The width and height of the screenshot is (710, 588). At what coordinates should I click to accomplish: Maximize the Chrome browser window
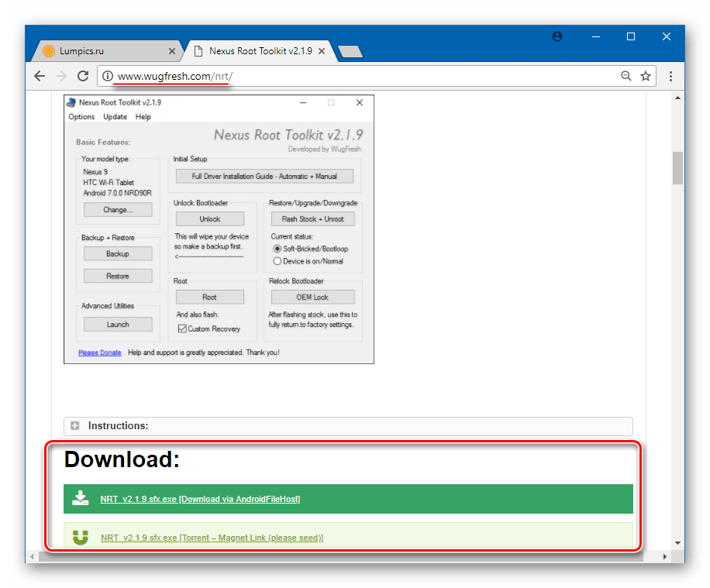click(631, 36)
